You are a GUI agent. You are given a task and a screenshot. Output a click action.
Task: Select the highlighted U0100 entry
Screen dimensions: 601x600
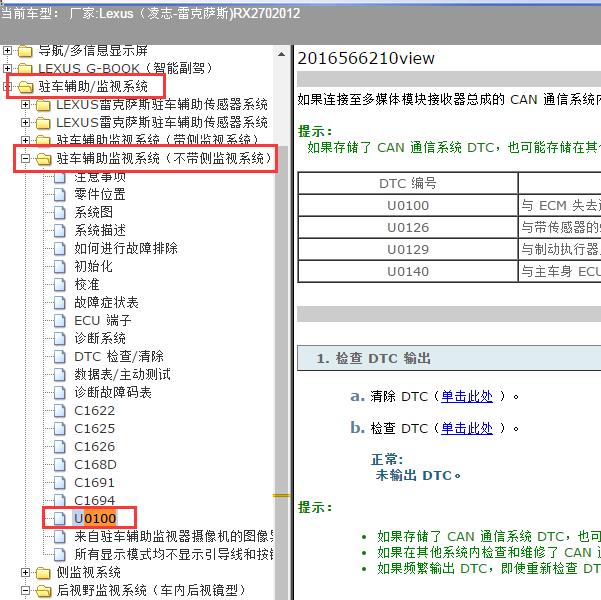point(95,519)
